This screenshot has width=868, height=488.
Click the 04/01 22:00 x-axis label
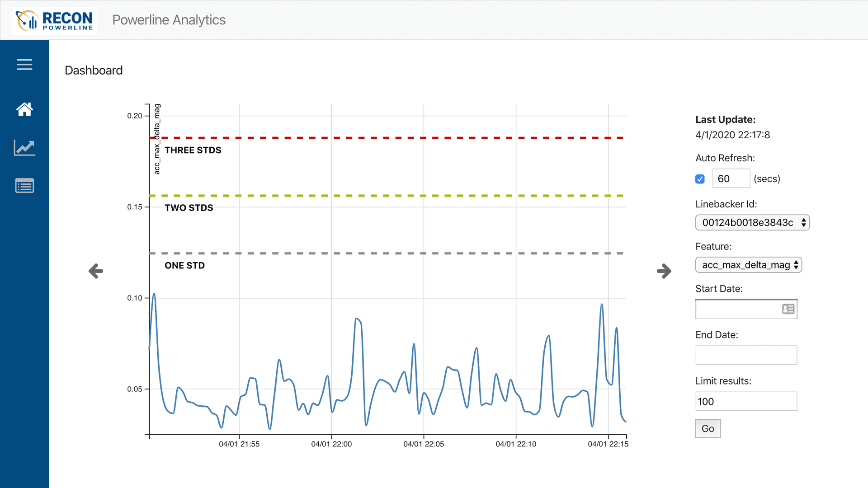pos(331,444)
